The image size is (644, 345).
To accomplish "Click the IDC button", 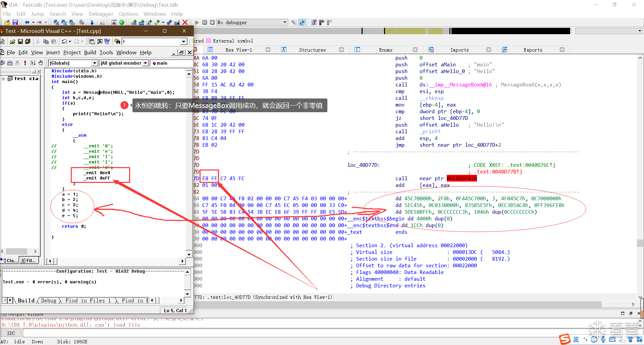I will [11, 333].
